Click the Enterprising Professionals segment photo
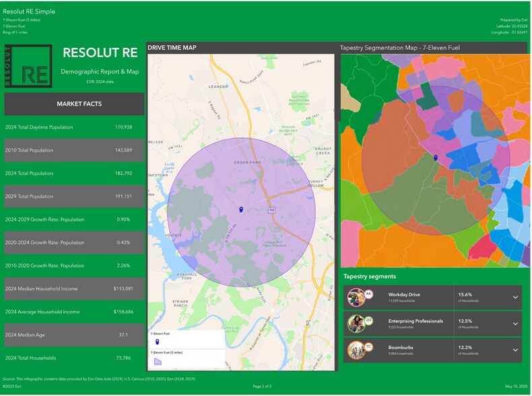532x396 pixels. click(x=356, y=324)
